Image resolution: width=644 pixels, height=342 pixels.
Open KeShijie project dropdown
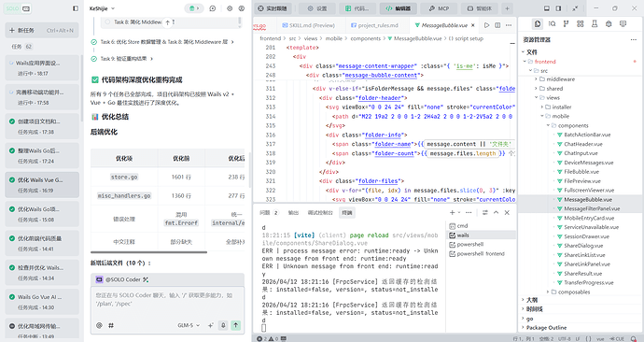point(102,8)
